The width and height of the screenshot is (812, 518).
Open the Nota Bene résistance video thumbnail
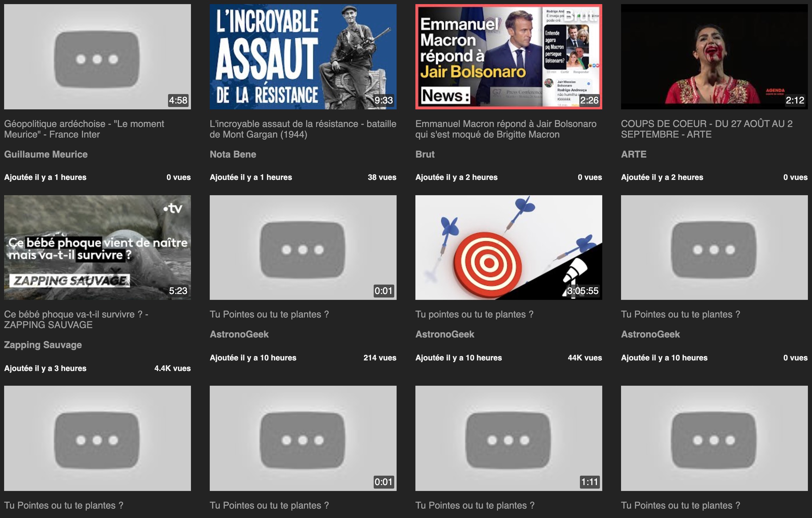click(303, 57)
